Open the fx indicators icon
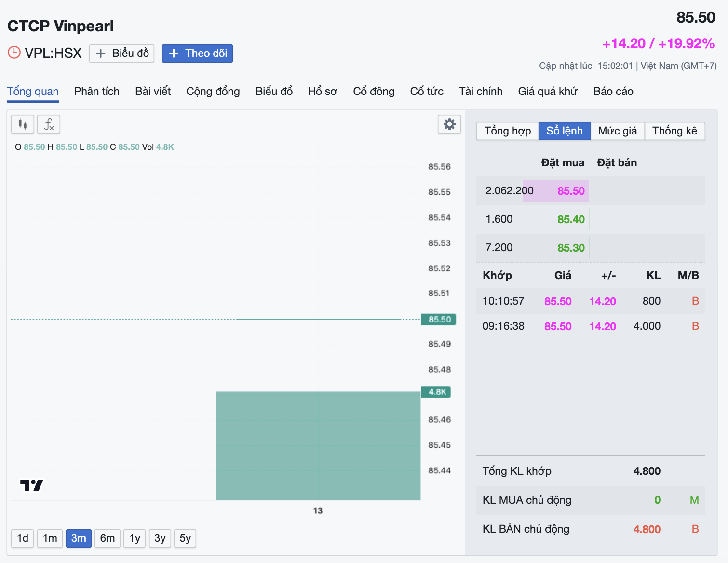Image resolution: width=728 pixels, height=563 pixels. tap(49, 124)
